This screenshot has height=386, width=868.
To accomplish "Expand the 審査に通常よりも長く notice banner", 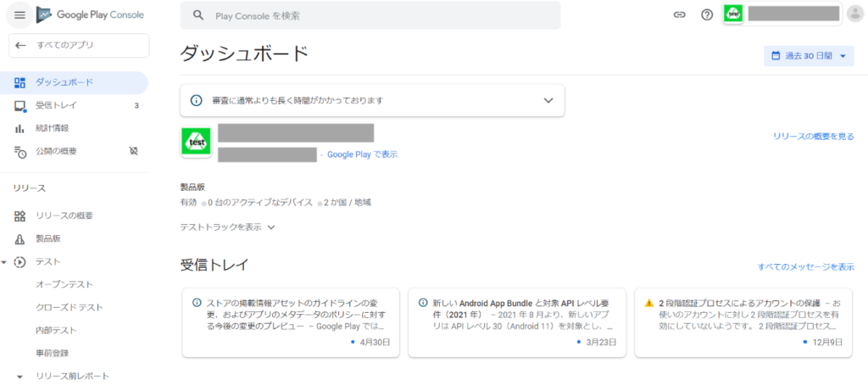I will tap(548, 100).
